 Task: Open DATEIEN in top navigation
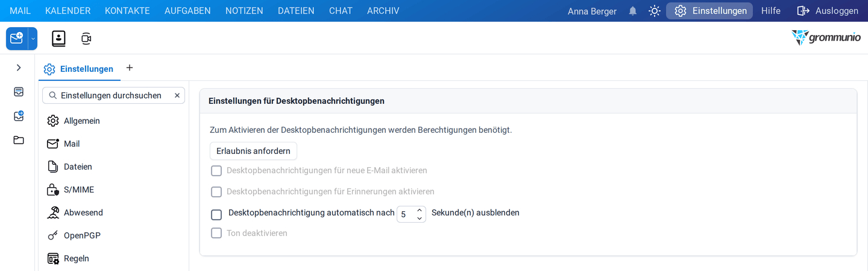(296, 11)
